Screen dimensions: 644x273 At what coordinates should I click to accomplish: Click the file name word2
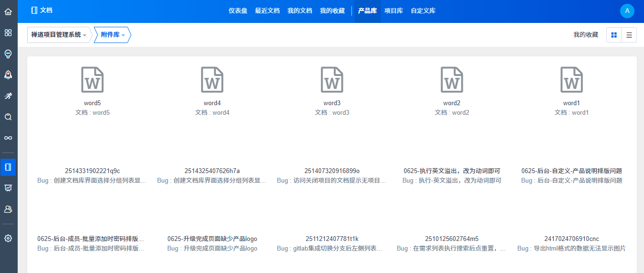tap(451, 103)
